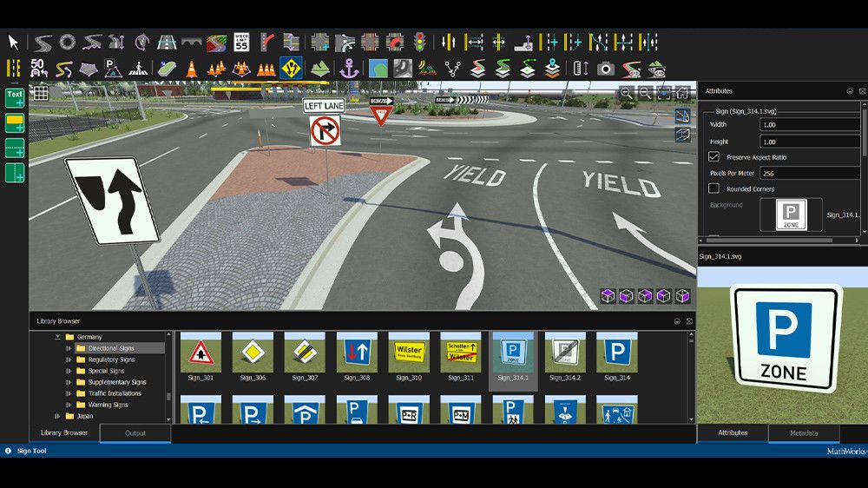Toggle Preserve Aspect Ratio checkbox

[x=713, y=157]
